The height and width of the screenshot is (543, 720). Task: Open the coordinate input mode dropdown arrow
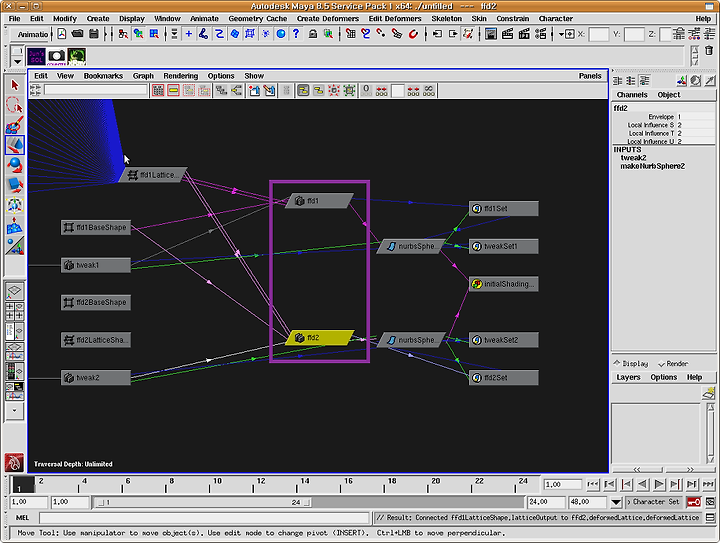(561, 34)
